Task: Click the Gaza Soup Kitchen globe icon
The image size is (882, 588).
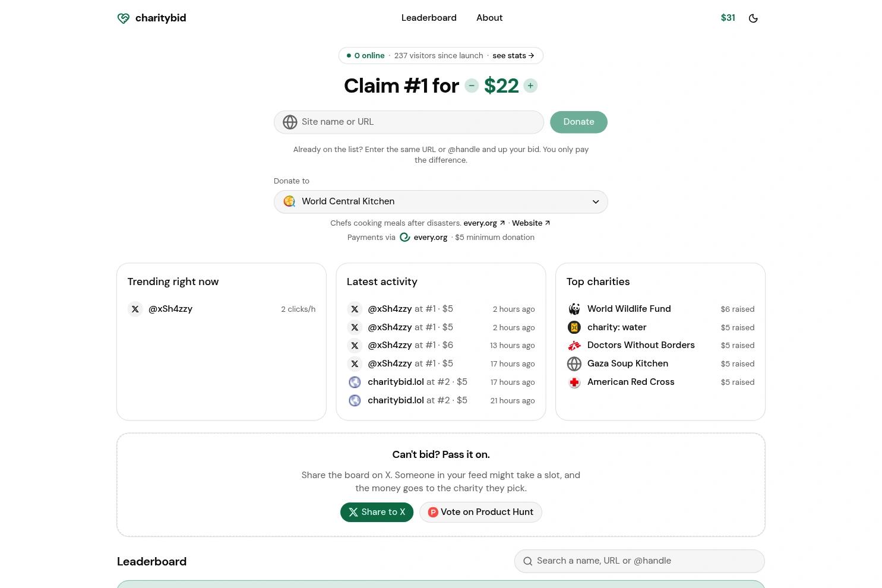Action: (574, 364)
